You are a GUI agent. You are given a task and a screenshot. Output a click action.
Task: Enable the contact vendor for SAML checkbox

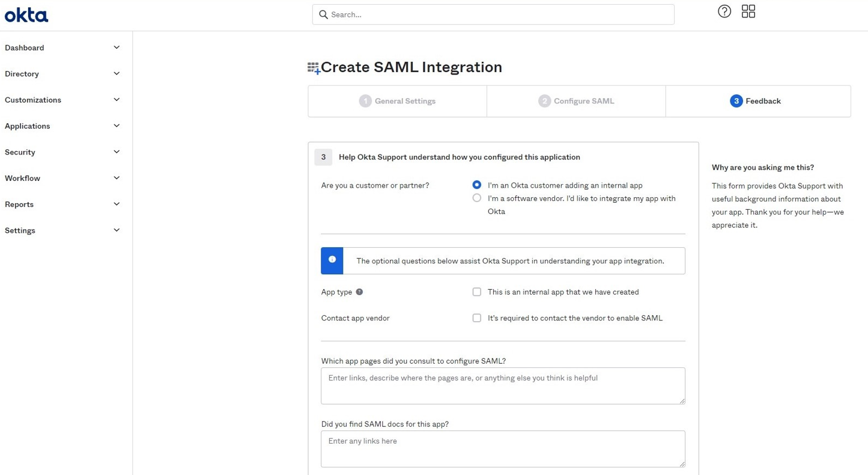[477, 318]
